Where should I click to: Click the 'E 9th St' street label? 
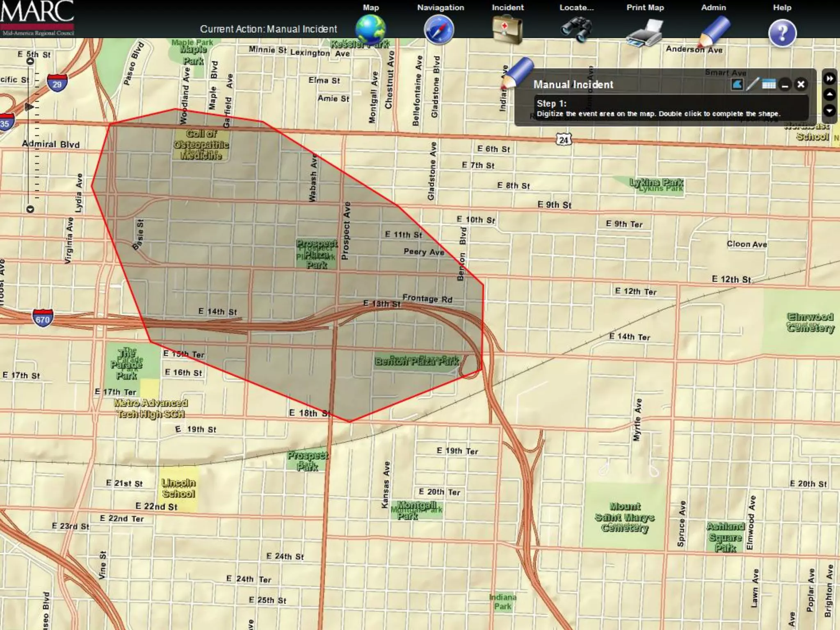[555, 205]
